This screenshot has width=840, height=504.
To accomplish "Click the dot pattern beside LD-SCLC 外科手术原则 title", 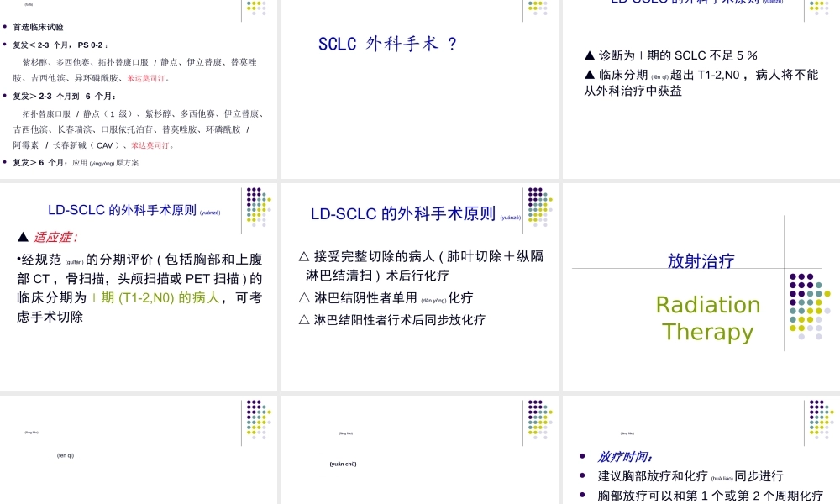I will point(538,206).
